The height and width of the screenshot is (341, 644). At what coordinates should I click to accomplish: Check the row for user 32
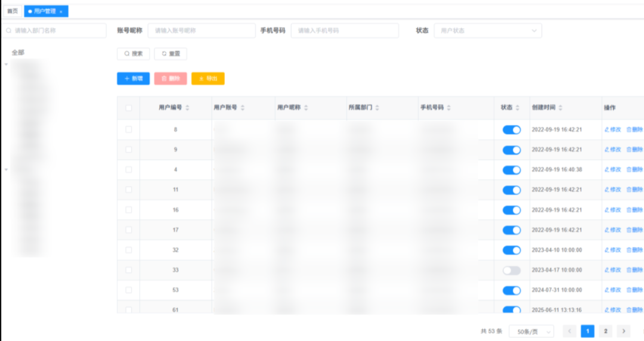pyautogui.click(x=129, y=250)
